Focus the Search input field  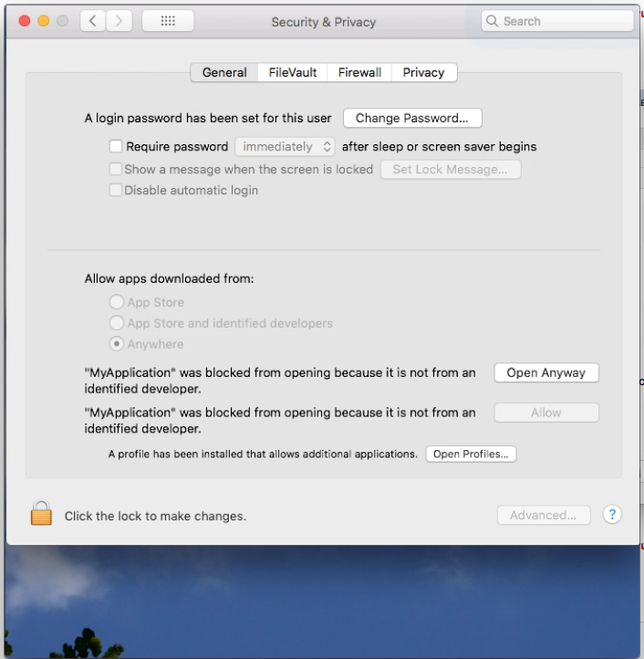pos(557,21)
